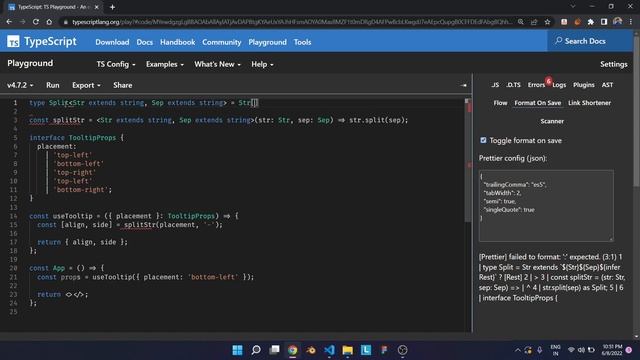This screenshot has height=360, width=640.
Task: Open the side panel icon in Chrome toolbar
Action: click(604, 22)
